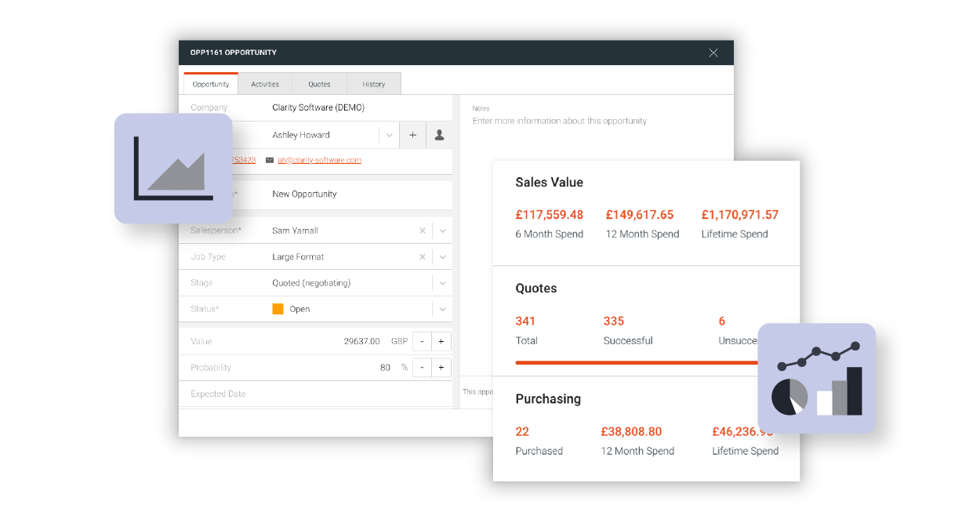Click the orange Open status swatch
980x523 pixels.
(278, 309)
